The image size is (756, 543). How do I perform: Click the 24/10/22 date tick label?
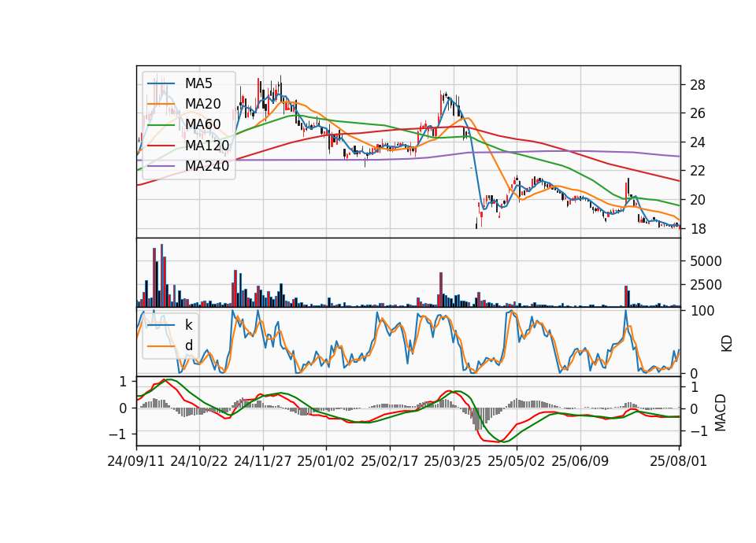199,461
